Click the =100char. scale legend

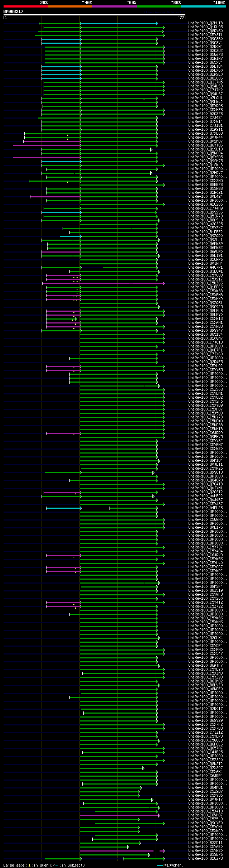pos(170,865)
